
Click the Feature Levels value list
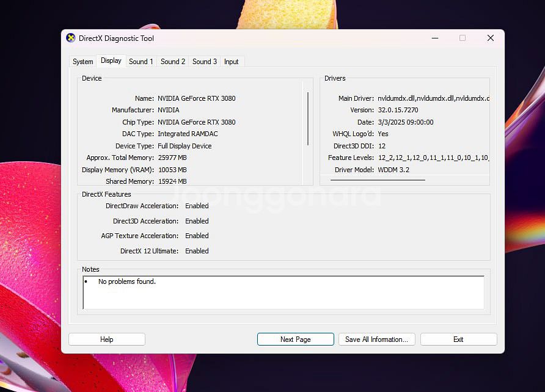click(x=433, y=158)
